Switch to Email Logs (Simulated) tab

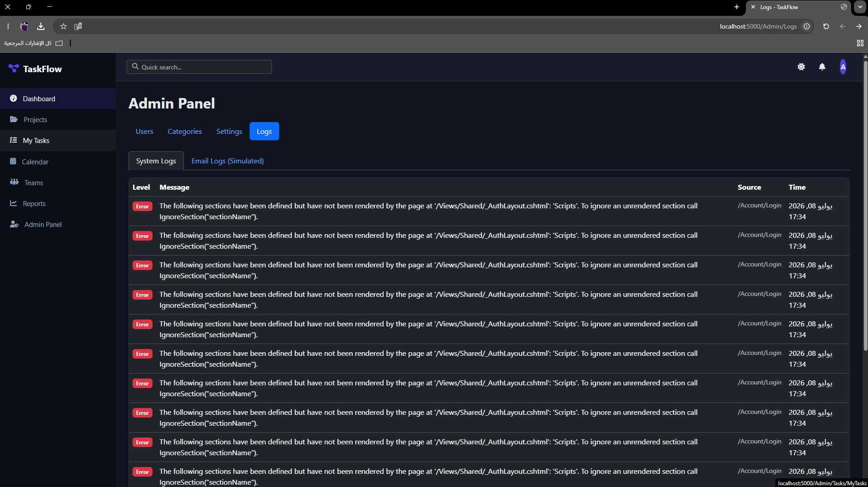[227, 161]
